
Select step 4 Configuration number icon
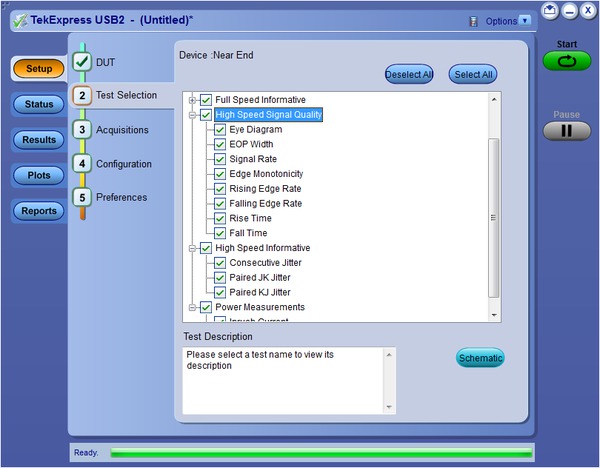pos(82,164)
